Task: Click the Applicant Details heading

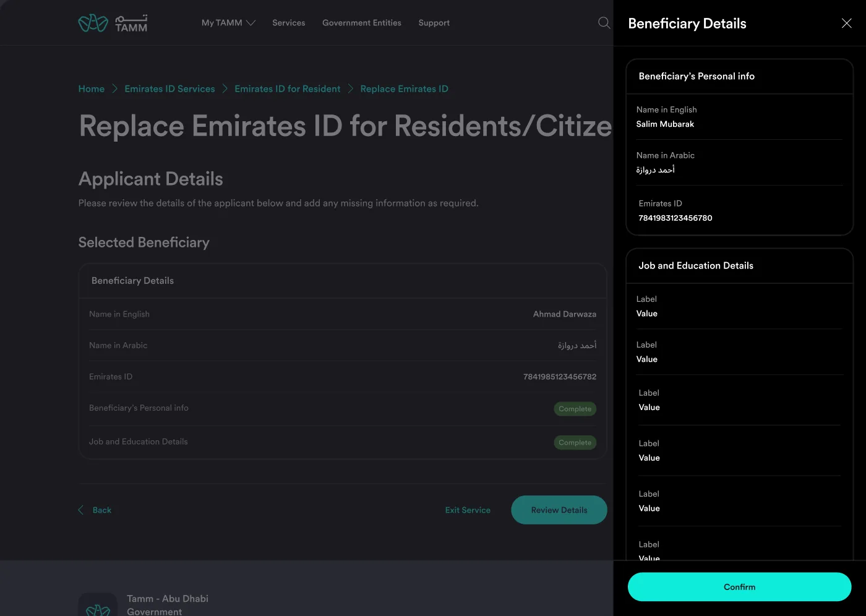Action: coord(150,179)
